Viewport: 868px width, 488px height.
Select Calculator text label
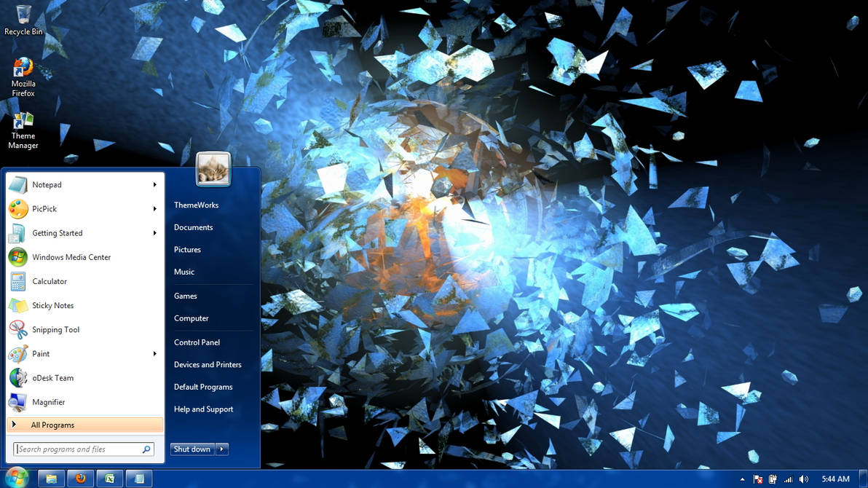[x=50, y=281]
